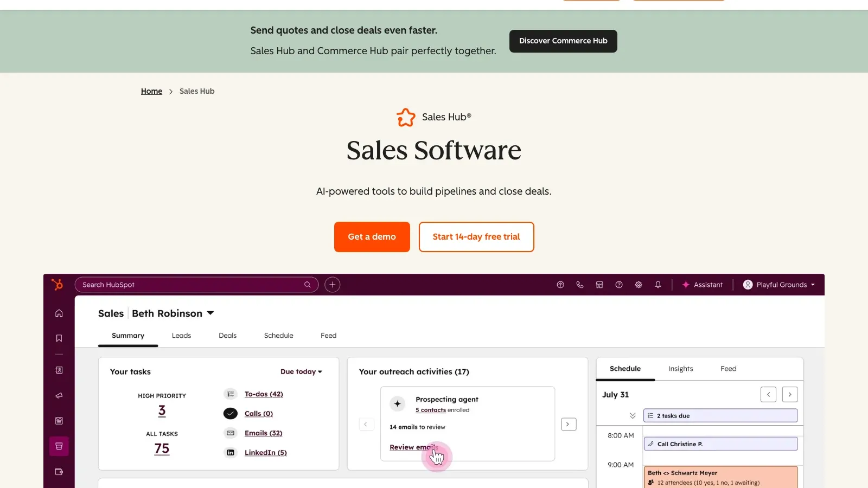Open the contacts CRM sidebar icon

click(x=59, y=370)
